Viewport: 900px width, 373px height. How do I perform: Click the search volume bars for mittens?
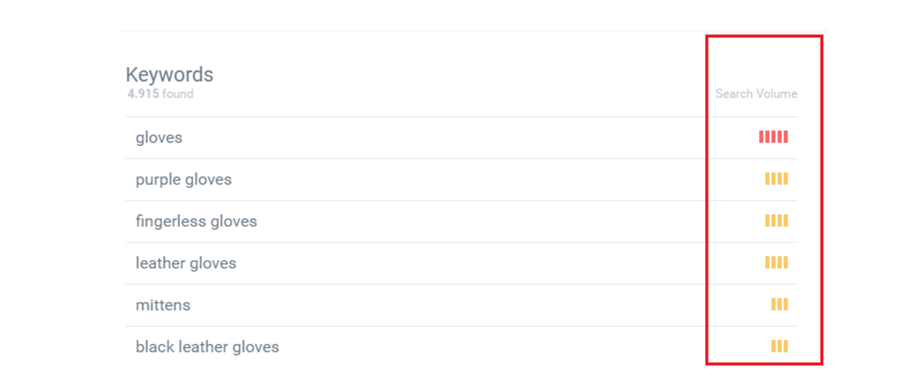coord(779,305)
